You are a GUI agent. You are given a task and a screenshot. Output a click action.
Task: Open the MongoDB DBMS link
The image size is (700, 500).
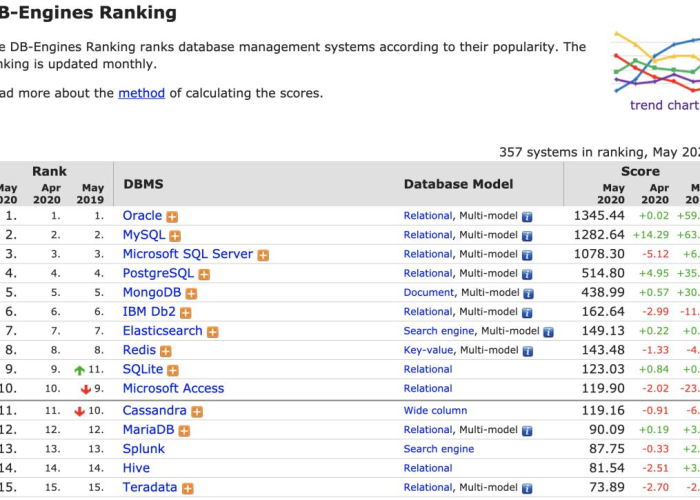point(152,292)
